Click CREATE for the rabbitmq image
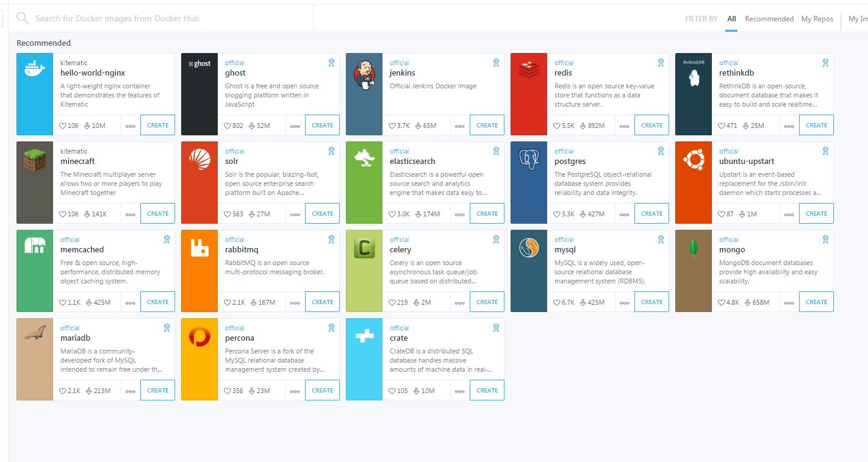868x462 pixels. (x=322, y=302)
